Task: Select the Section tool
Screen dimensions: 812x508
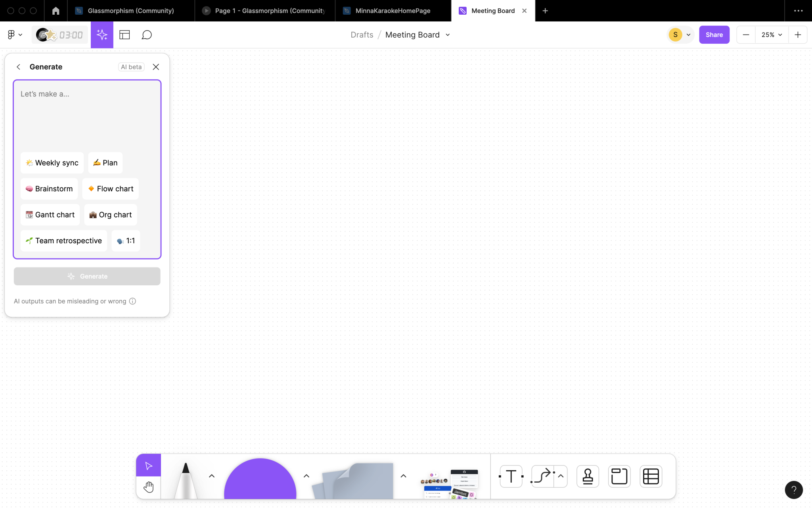Action: click(x=619, y=476)
